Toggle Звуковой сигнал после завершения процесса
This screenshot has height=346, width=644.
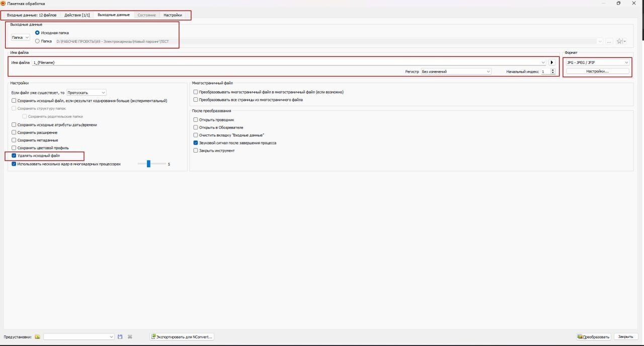click(x=196, y=143)
